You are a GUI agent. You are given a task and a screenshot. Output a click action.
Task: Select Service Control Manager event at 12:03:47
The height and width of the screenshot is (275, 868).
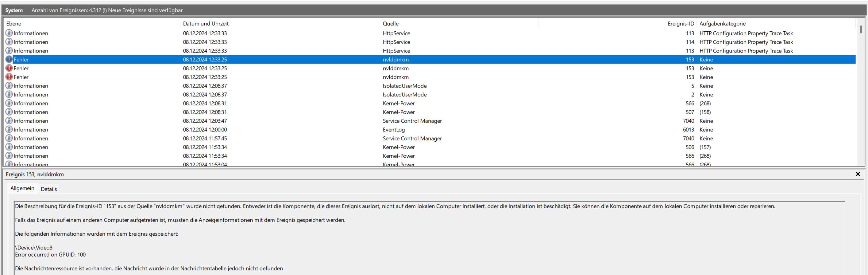pyautogui.click(x=412, y=121)
